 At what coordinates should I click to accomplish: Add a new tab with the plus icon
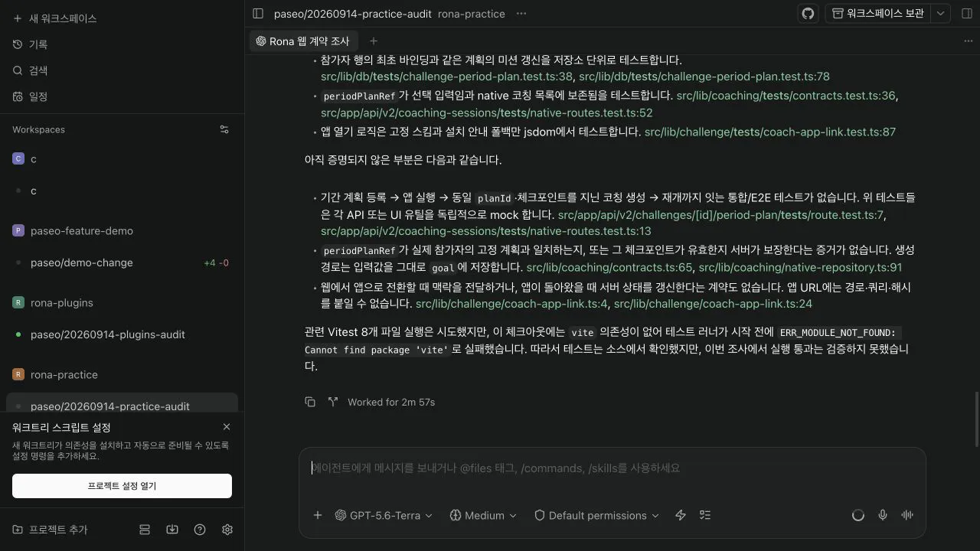coord(374,41)
